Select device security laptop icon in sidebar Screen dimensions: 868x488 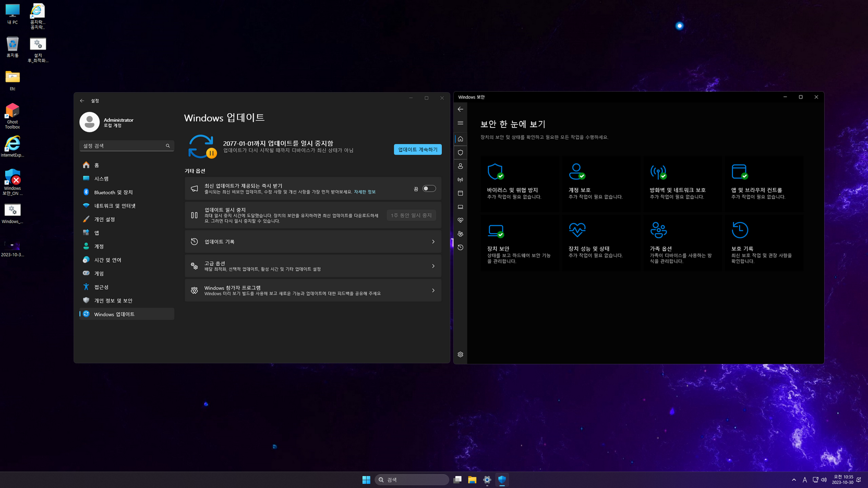461,206
